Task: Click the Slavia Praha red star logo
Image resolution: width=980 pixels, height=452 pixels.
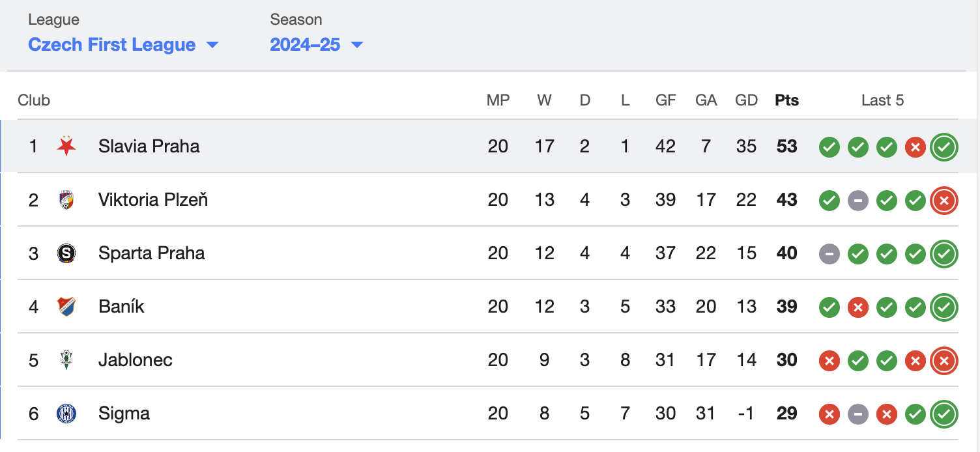Action: (66, 146)
